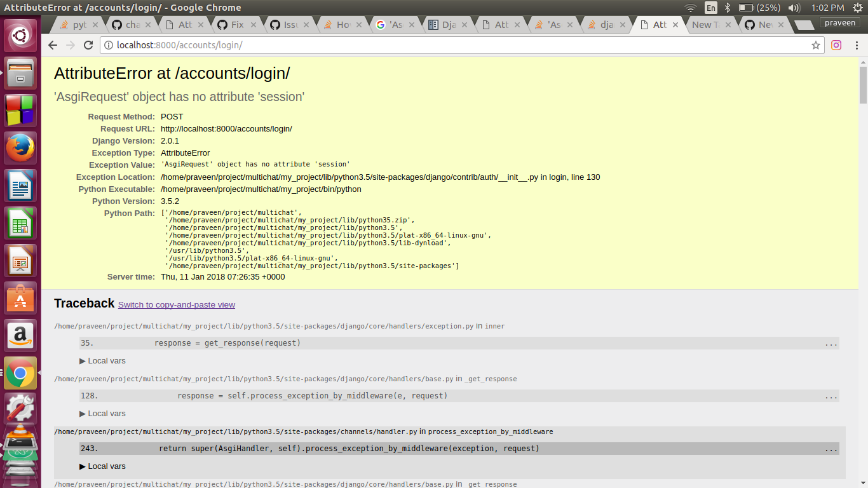Open LibreOffice Writer from the launcher
Viewport: 868px width, 488px height.
click(20, 185)
